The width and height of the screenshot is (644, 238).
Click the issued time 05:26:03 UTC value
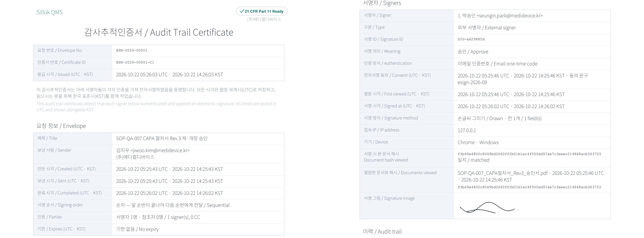(x=169, y=75)
